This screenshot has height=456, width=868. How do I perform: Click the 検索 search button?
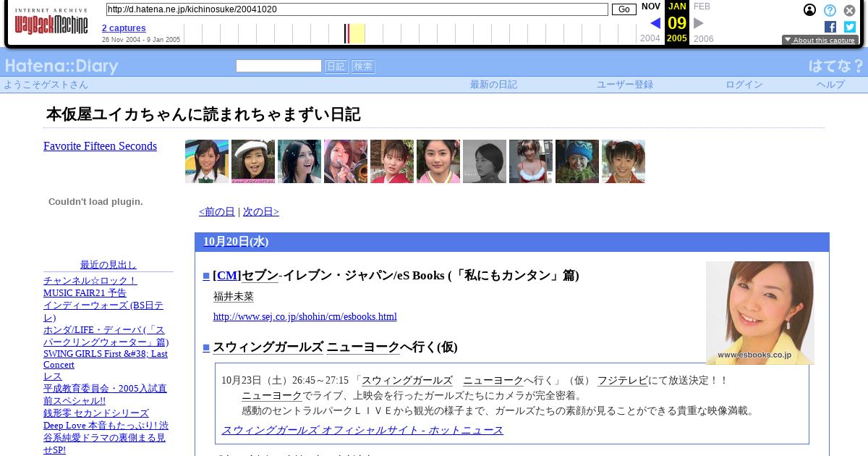click(363, 67)
